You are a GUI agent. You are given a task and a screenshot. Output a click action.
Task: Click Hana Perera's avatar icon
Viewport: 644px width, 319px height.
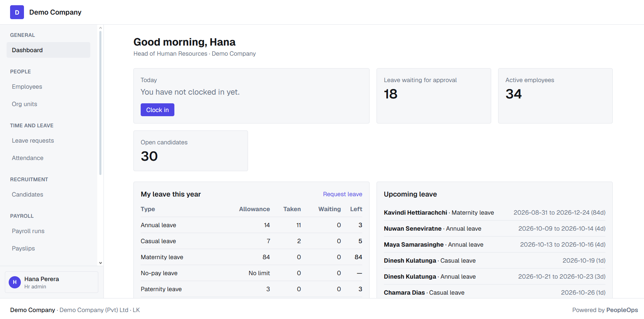(x=15, y=282)
